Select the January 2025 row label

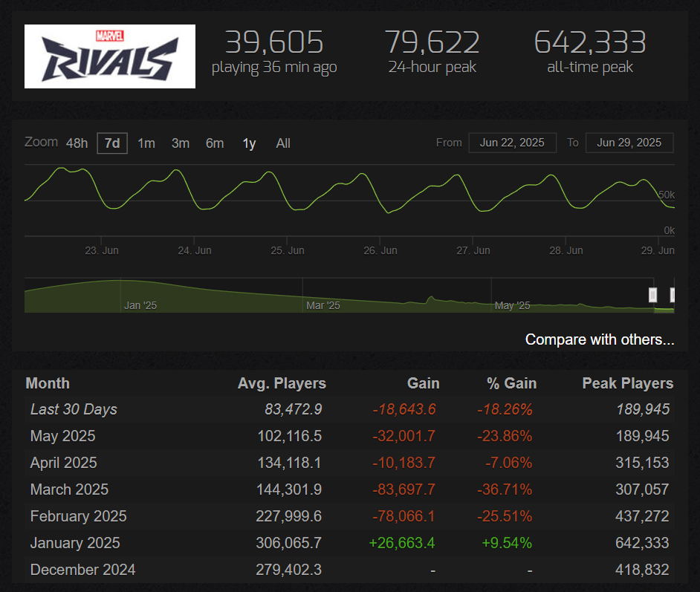tap(75, 543)
